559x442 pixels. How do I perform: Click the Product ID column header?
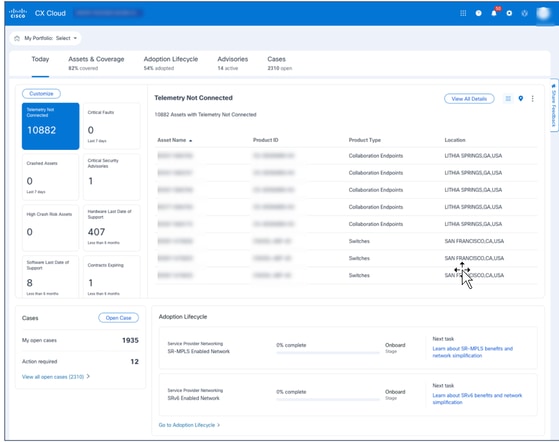[266, 140]
